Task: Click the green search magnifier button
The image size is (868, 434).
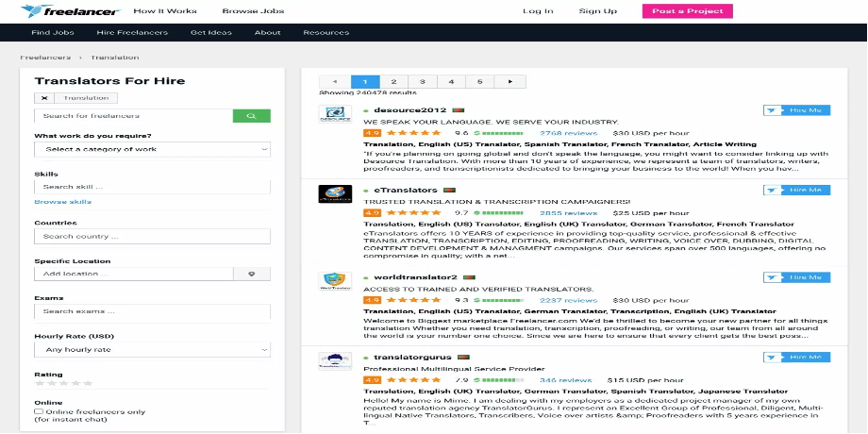Action: coord(252,116)
